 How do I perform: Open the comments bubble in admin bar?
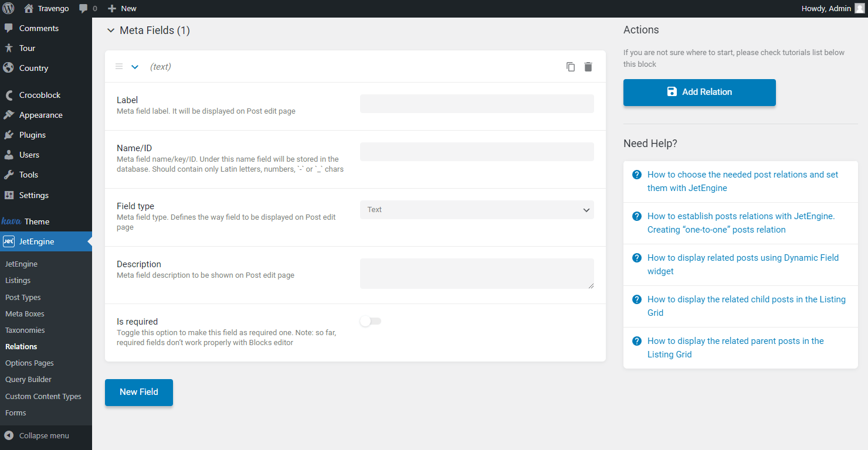tap(84, 9)
